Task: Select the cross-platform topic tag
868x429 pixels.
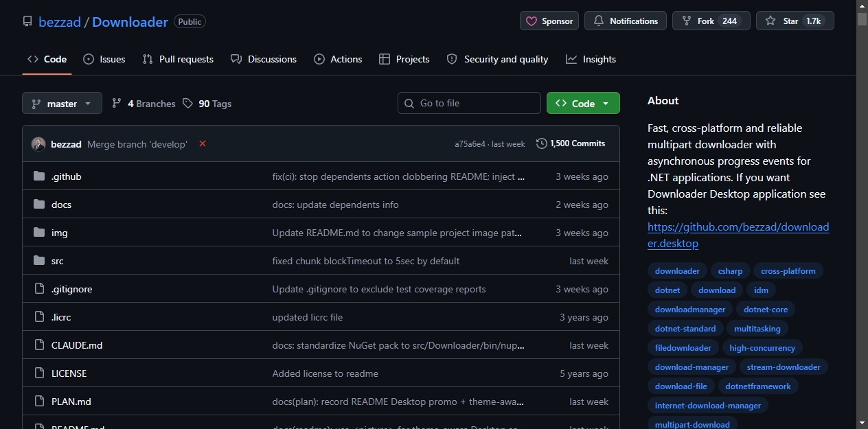Action: (788, 271)
